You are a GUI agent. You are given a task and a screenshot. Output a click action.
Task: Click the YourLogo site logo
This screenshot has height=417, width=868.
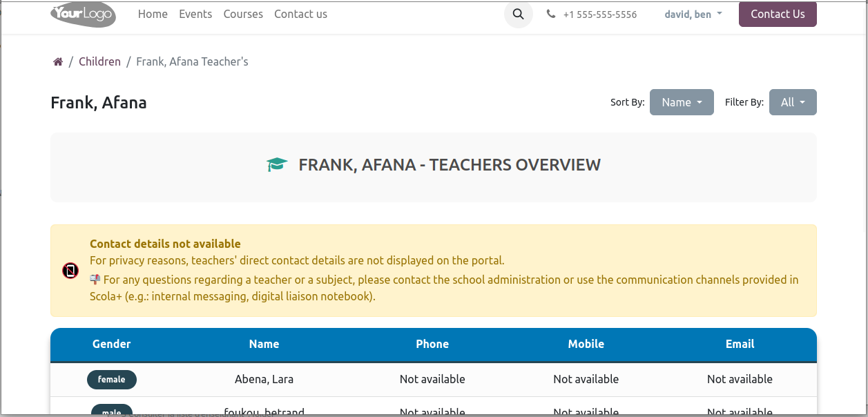tap(83, 14)
